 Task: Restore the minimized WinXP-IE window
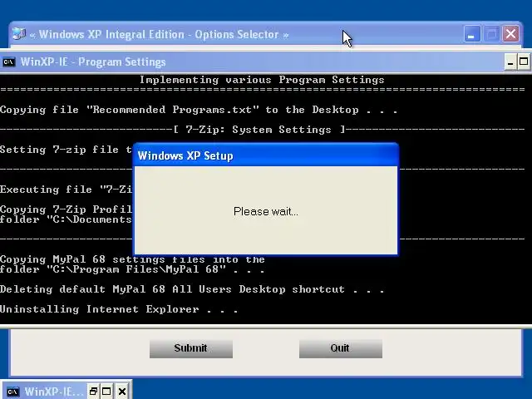point(93,392)
